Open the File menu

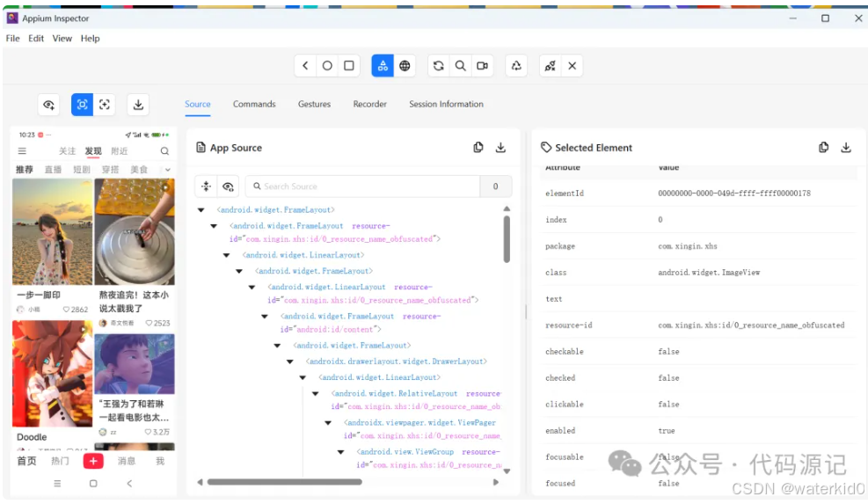tap(12, 38)
